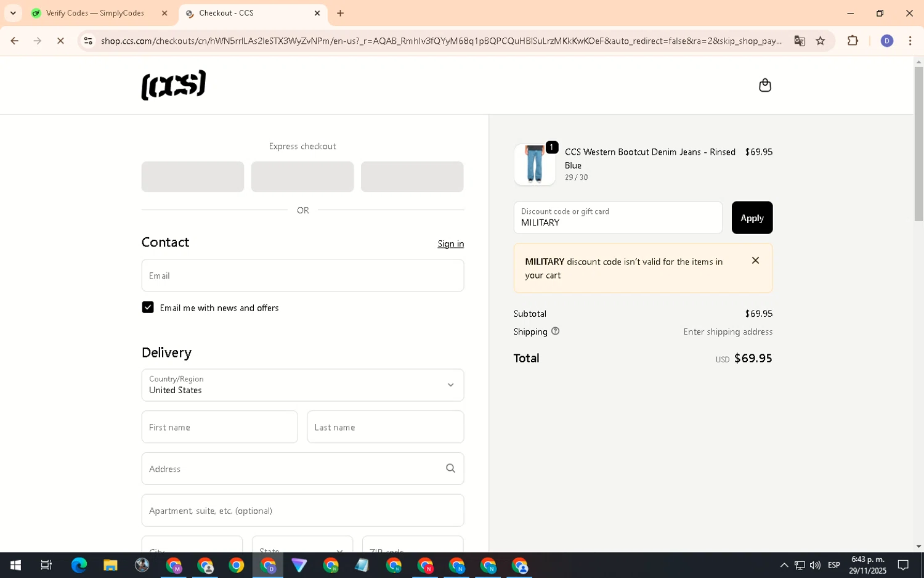Click the first express checkout placeholder button

click(x=193, y=177)
